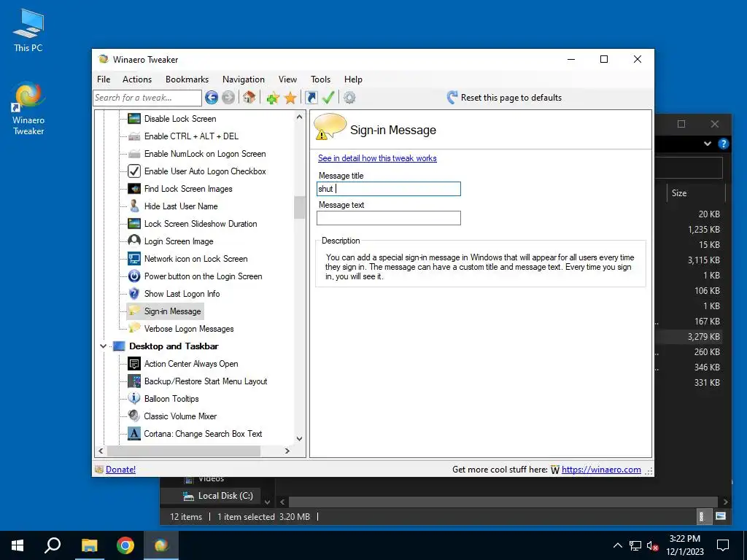The width and height of the screenshot is (747, 560).
Task: Click the Balloon Tooltips info icon
Action: pyautogui.click(x=134, y=398)
